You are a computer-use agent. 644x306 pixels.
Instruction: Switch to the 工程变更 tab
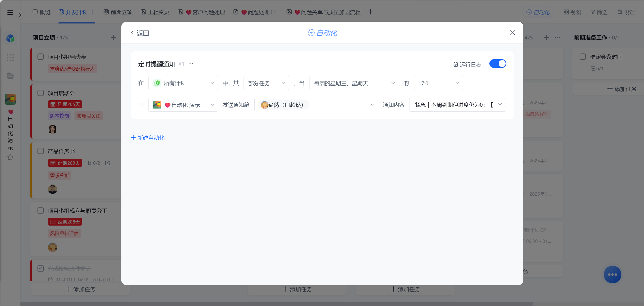pos(155,12)
